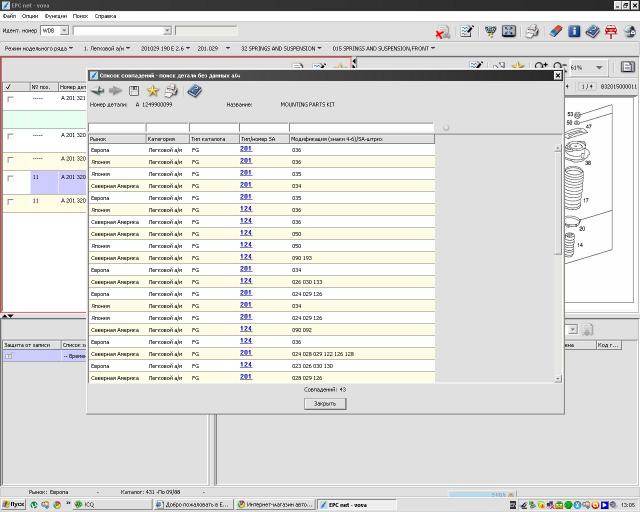
Task: Click the dialog scrollbar's down arrow
Action: 558,379
